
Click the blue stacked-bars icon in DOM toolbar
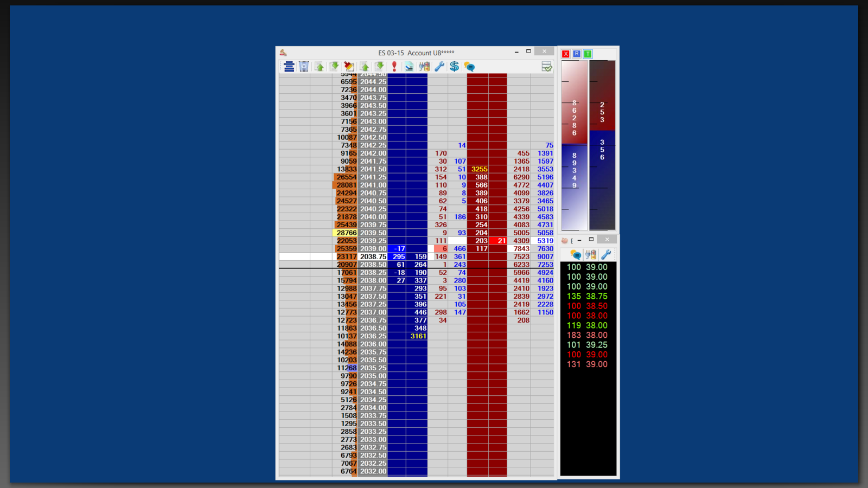pyautogui.click(x=289, y=67)
